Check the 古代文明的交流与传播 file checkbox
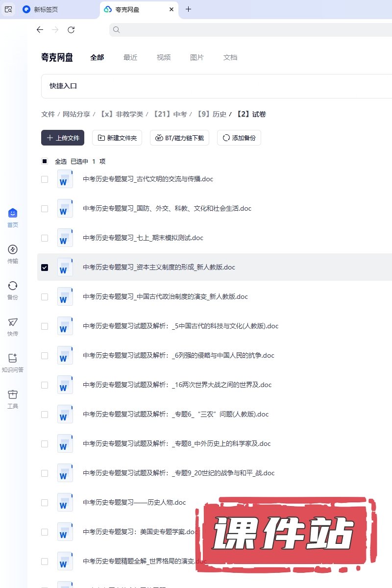392x588 pixels. (45, 179)
